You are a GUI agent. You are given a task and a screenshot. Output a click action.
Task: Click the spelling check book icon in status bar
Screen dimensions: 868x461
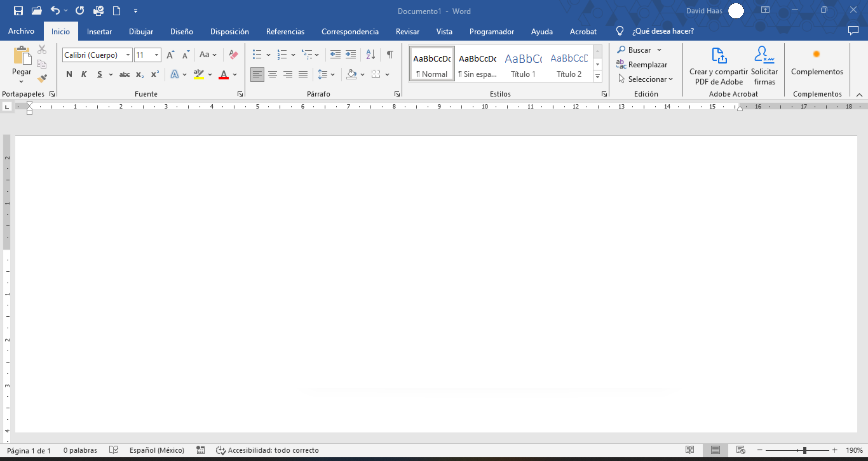(114, 450)
